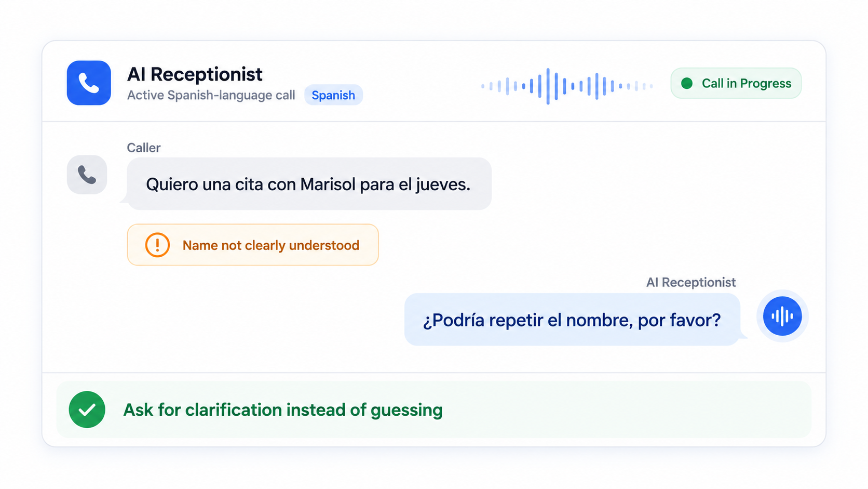Click the AI Receptionist header title
The image size is (868, 489).
(195, 74)
